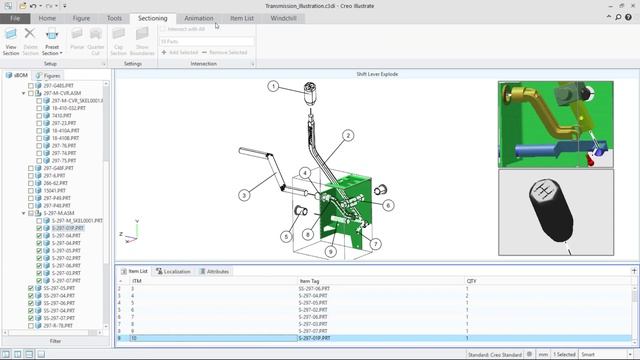Click the fourth panel layout icon in status bar
Screen dimensions: 640x360
click(x=41, y=354)
